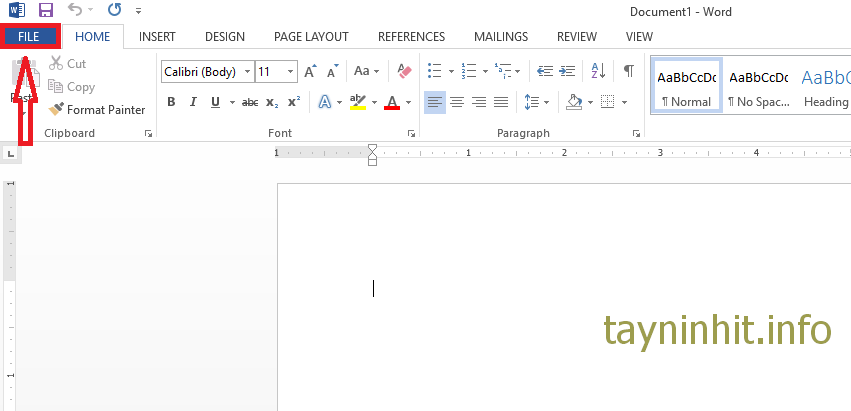The width and height of the screenshot is (851, 411).
Task: Click the Increase Indent icon
Action: click(x=569, y=71)
